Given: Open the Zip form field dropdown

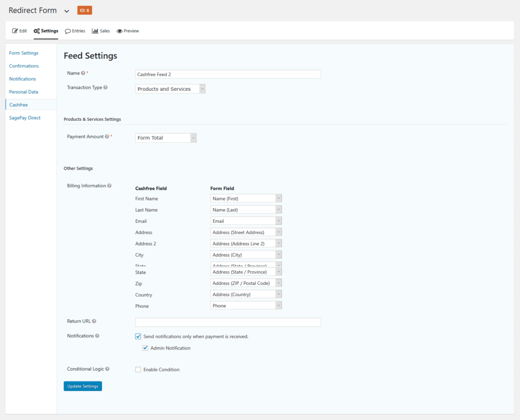Looking at the screenshot, I should pyautogui.click(x=246, y=283).
